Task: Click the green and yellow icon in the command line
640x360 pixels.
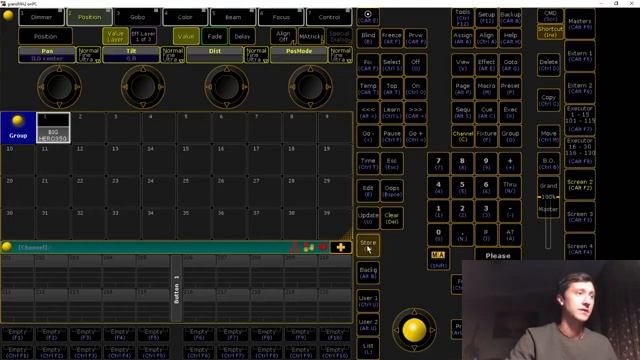Action: point(309,247)
